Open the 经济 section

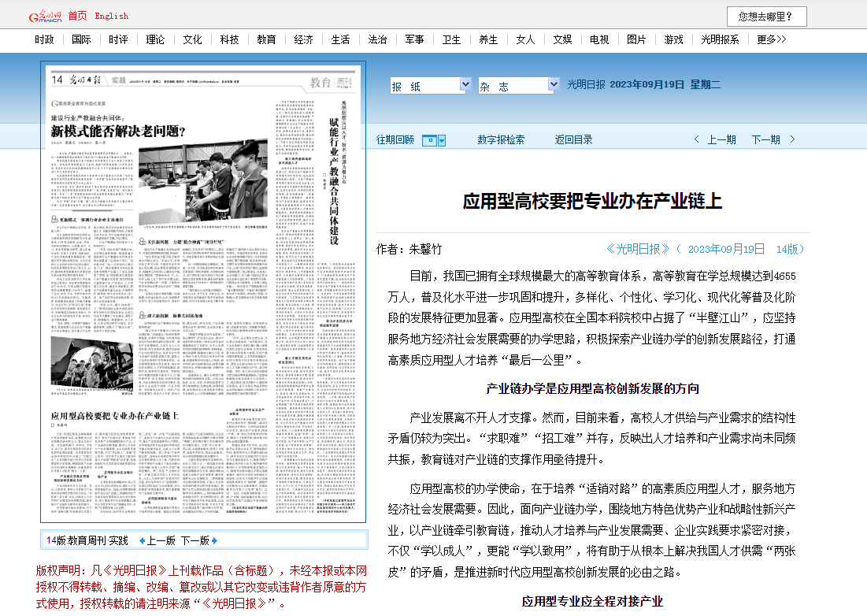(303, 39)
